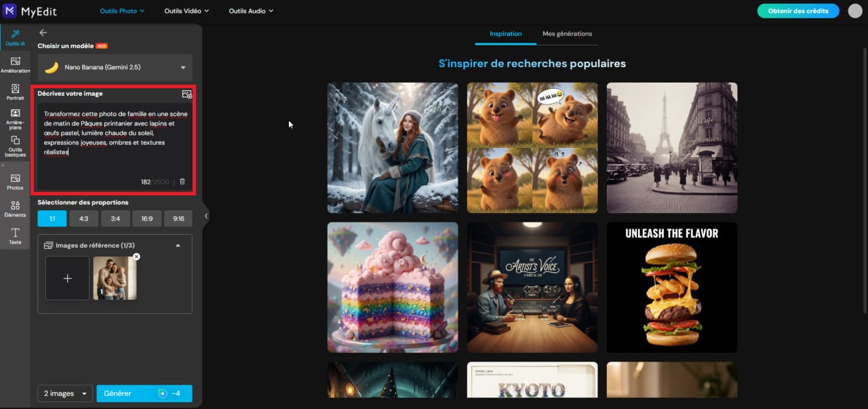The width and height of the screenshot is (868, 409).
Task: Select the 3:4 proportion
Action: (115, 218)
